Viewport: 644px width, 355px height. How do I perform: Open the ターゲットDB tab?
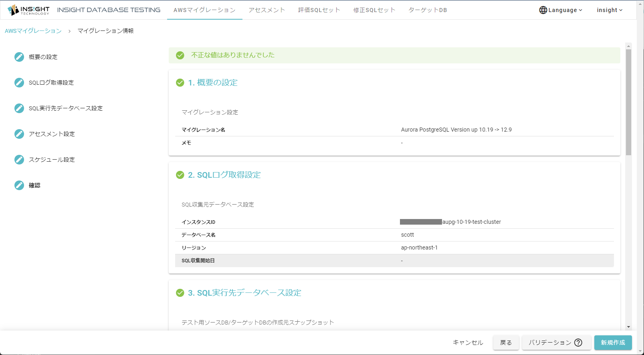428,10
